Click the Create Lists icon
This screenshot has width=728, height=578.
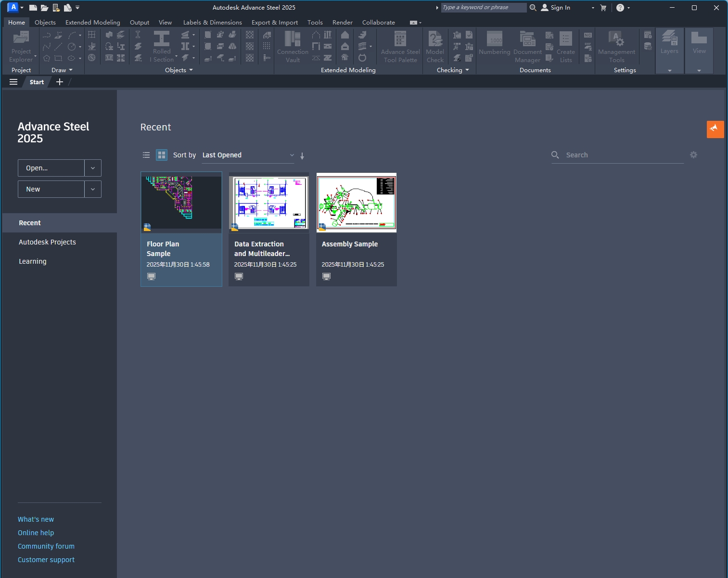pos(566,39)
